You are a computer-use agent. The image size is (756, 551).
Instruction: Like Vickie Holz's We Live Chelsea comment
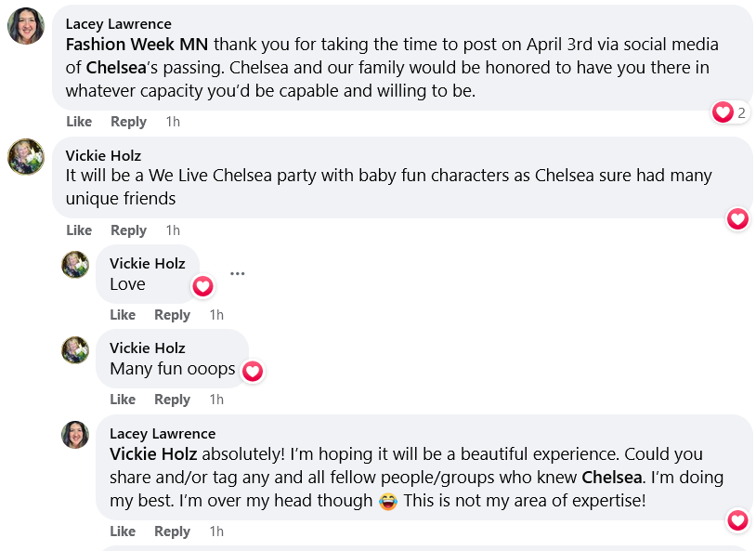[x=79, y=230]
